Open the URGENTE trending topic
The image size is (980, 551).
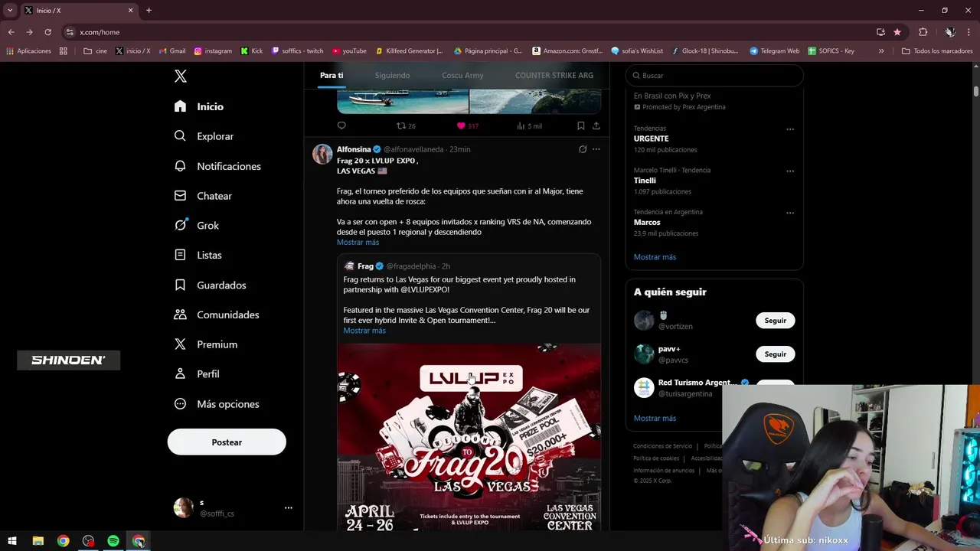(x=651, y=139)
